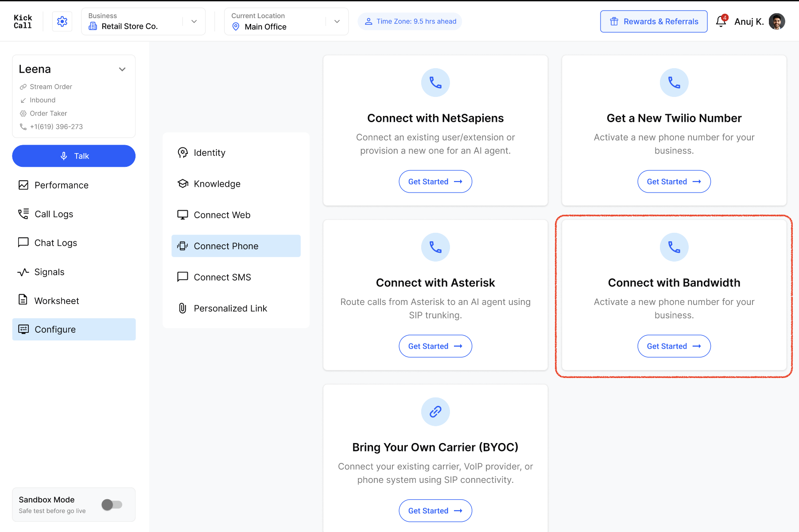Switch to Identity tab

click(x=236, y=153)
